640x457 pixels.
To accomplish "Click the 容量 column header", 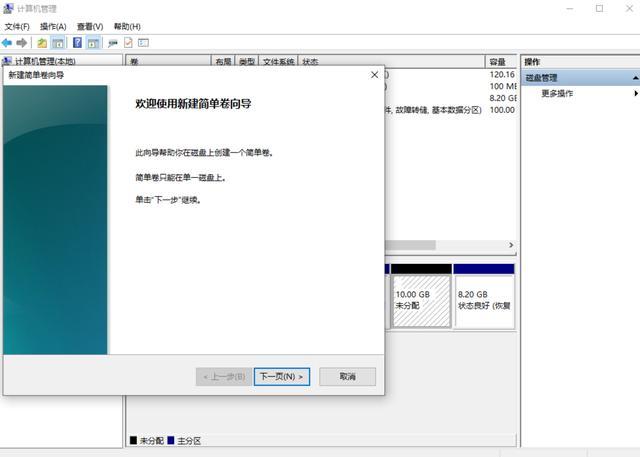I will point(500,62).
